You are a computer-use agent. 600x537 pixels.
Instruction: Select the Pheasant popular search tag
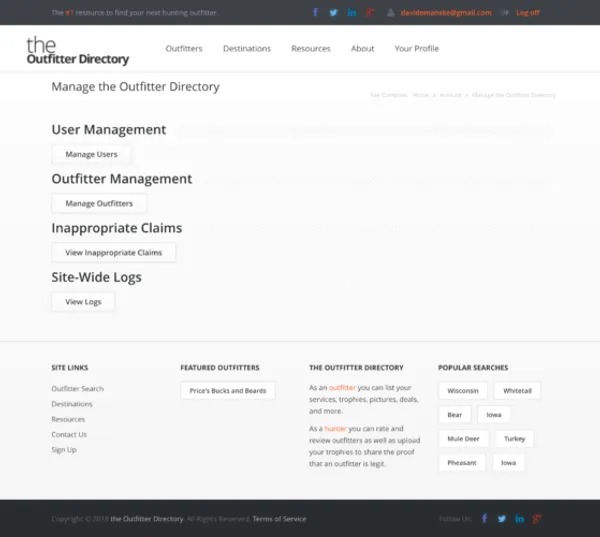tap(462, 463)
